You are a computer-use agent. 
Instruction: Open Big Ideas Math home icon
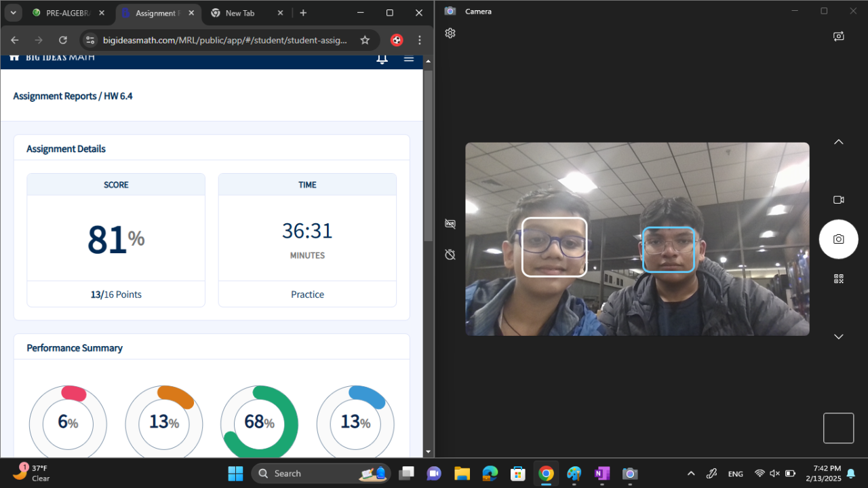(x=14, y=58)
